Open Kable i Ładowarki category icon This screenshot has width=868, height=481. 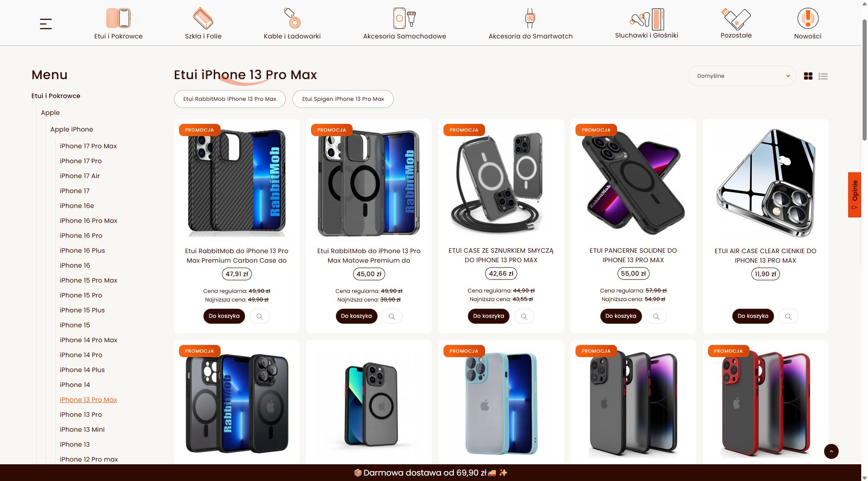pyautogui.click(x=292, y=19)
